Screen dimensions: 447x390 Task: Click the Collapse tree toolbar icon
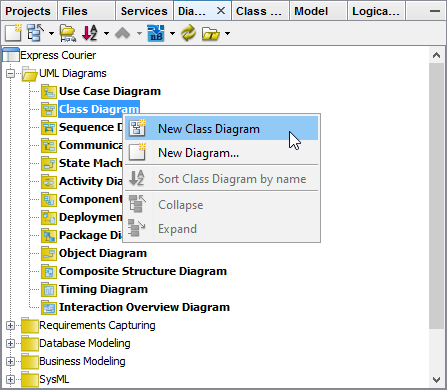[35, 33]
